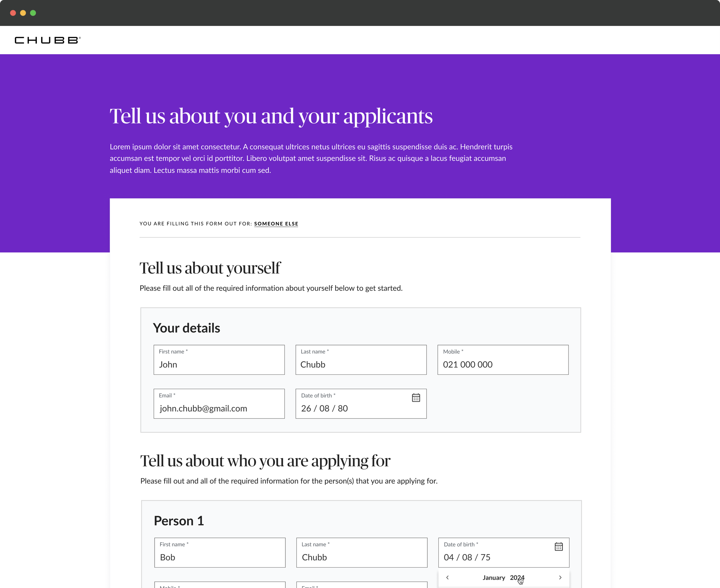Click the Chubb logo in header
The image size is (720, 588).
coord(48,40)
